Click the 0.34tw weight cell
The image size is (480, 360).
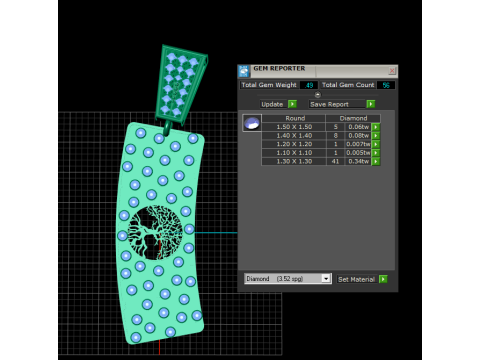358,162
